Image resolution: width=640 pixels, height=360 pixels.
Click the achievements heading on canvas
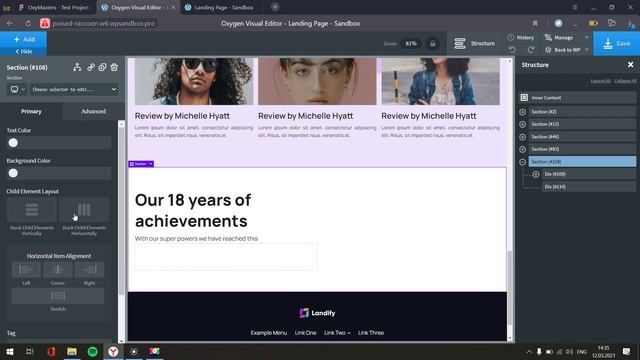tap(193, 210)
